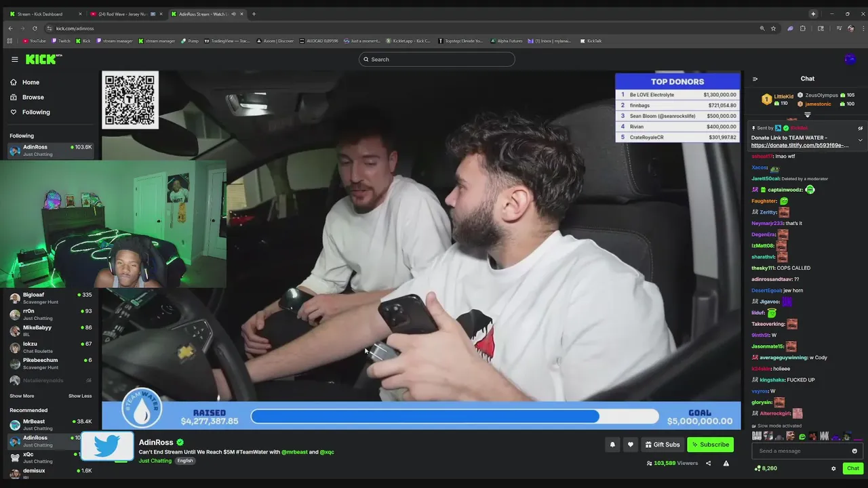Click the kick.com/adinross address bar
The image size is (868, 488).
tap(400, 28)
